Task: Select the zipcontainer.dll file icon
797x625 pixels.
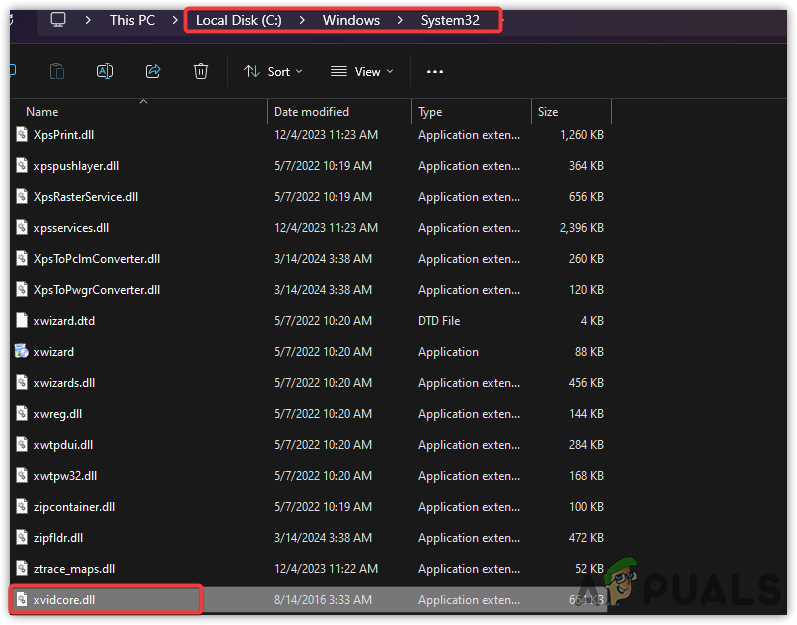Action: (22, 507)
